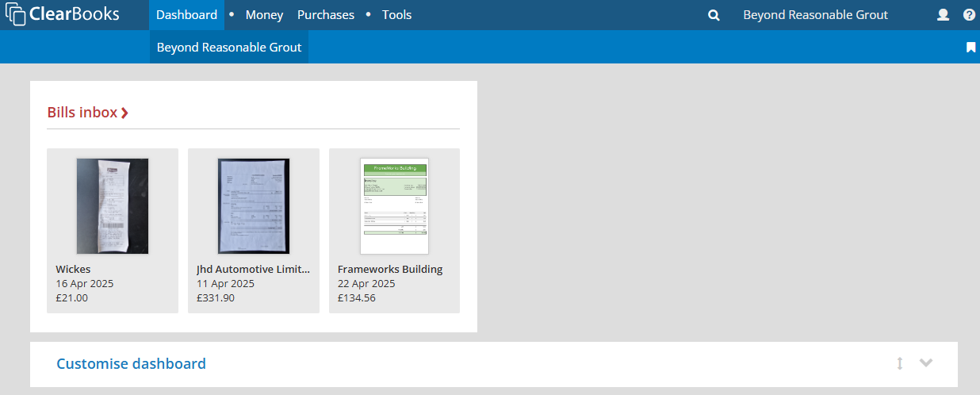Screen dimensions: 980x395
Task: Click the reorder arrows on Customise dashboard
Action: (900, 363)
